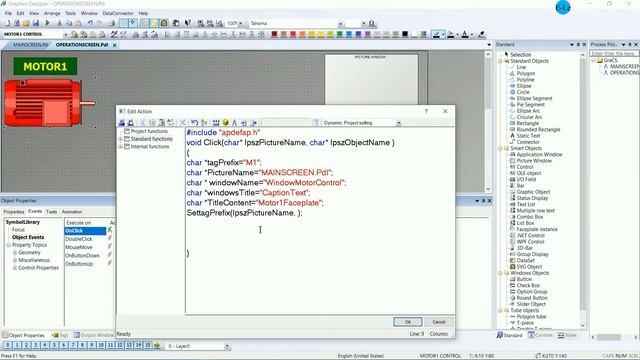Switch to the Animation tab
This screenshot has width=640, height=360.
point(72,212)
